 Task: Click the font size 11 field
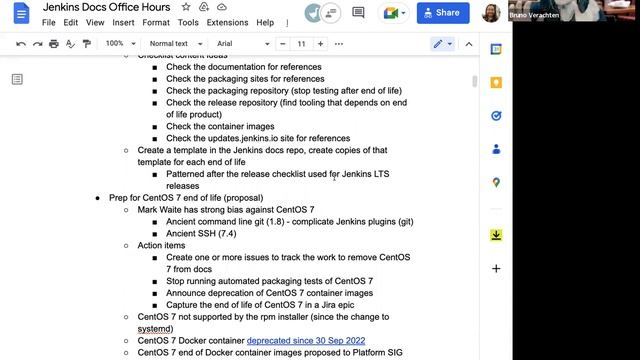(301, 44)
